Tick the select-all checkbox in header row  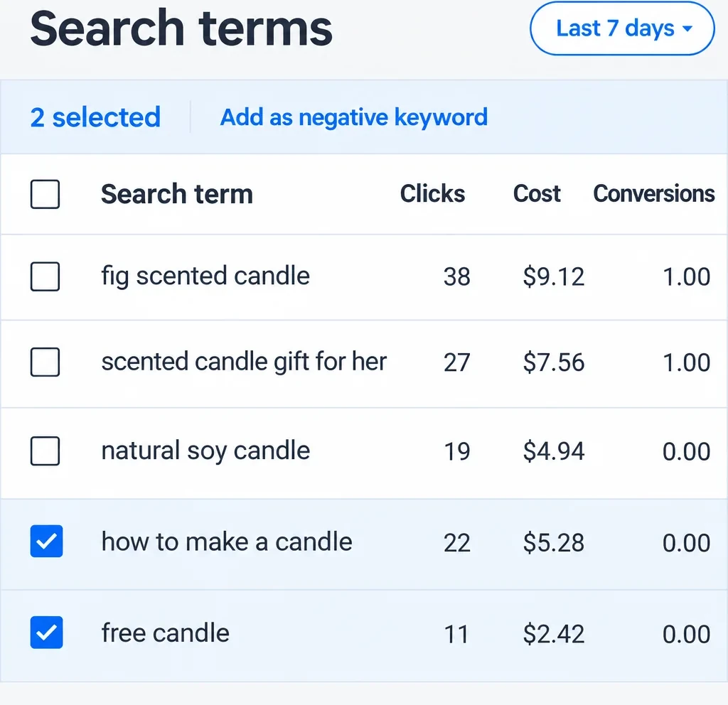tap(45, 194)
